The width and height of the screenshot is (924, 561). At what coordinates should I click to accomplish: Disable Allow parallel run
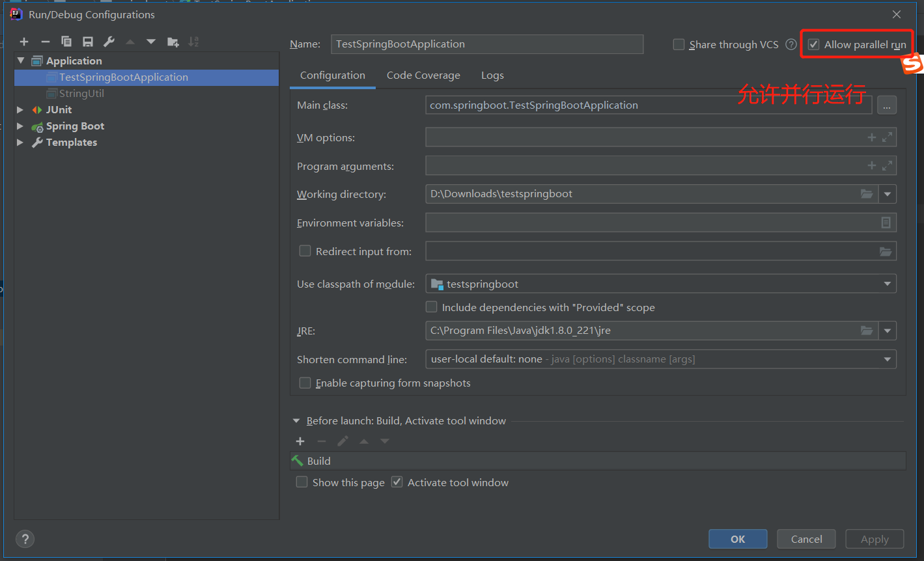[813, 44]
